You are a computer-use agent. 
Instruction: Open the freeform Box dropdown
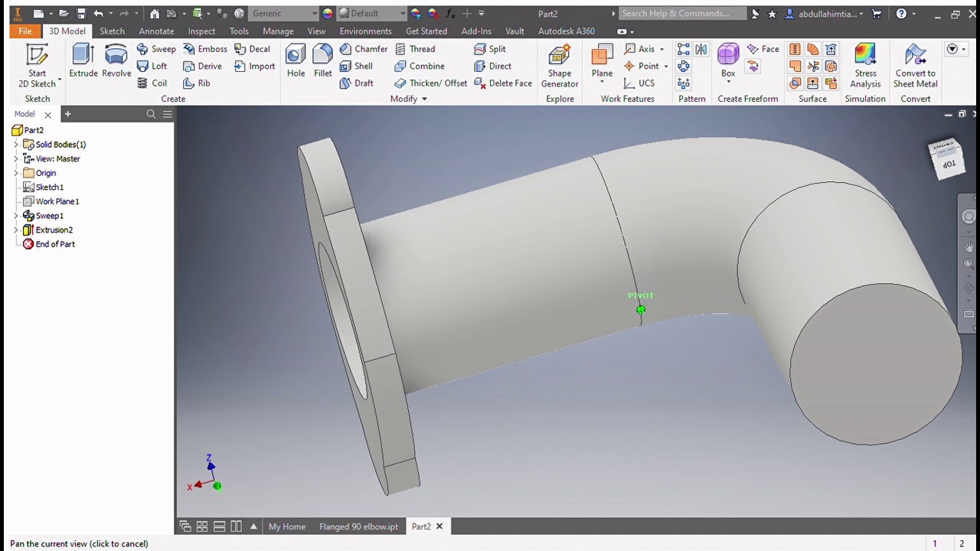pyautogui.click(x=728, y=82)
